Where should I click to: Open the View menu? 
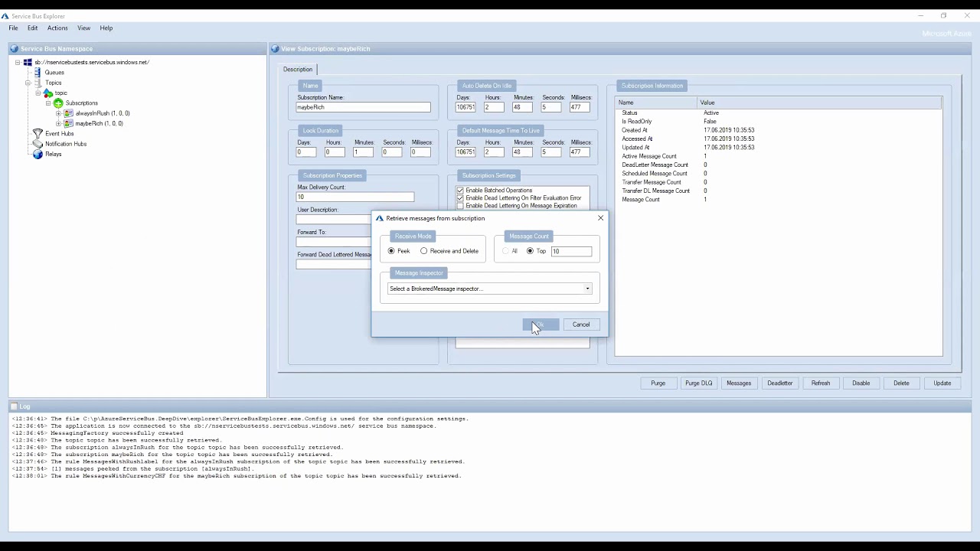pyautogui.click(x=83, y=28)
